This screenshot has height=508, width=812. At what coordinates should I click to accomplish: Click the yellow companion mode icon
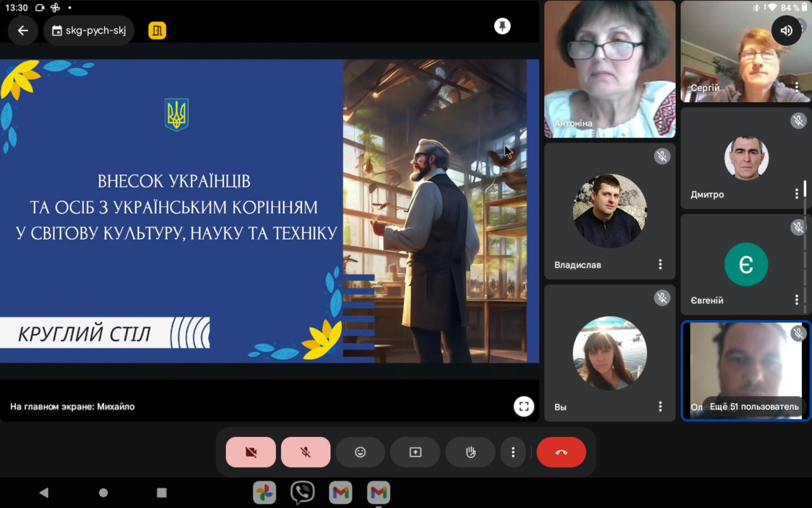pos(157,30)
